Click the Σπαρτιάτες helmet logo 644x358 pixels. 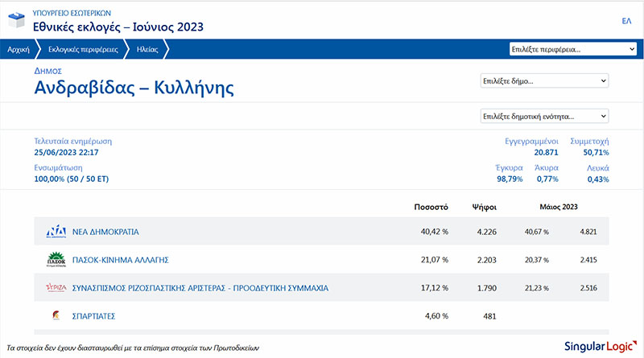(56, 315)
